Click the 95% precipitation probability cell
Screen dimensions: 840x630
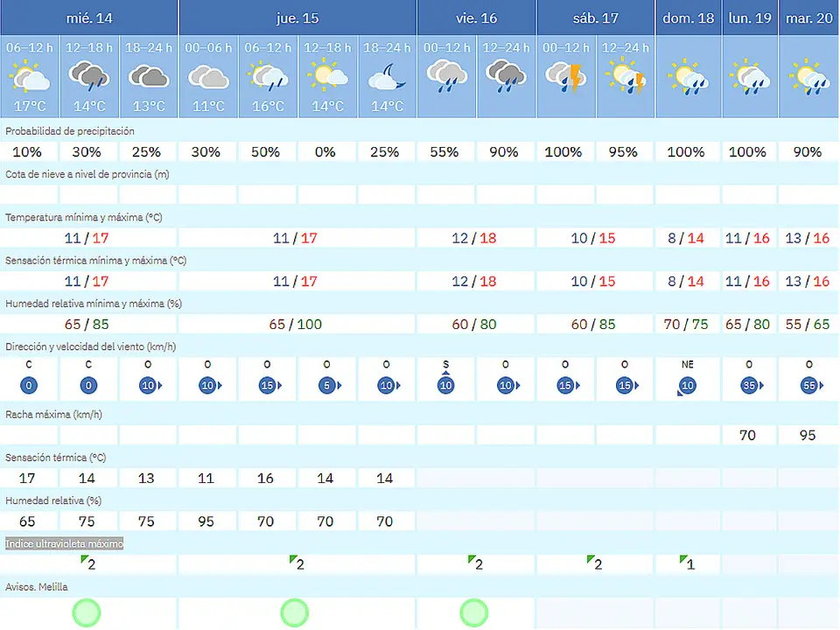624,152
